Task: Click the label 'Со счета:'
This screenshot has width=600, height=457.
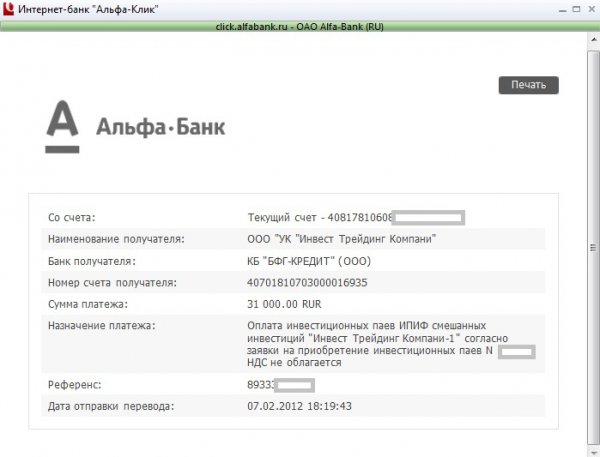Action: click(72, 217)
